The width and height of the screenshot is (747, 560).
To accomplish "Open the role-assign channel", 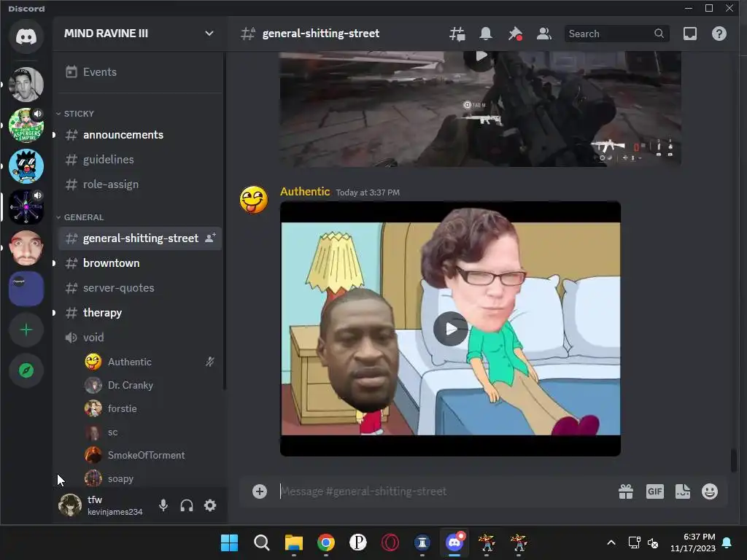I will [139, 184].
